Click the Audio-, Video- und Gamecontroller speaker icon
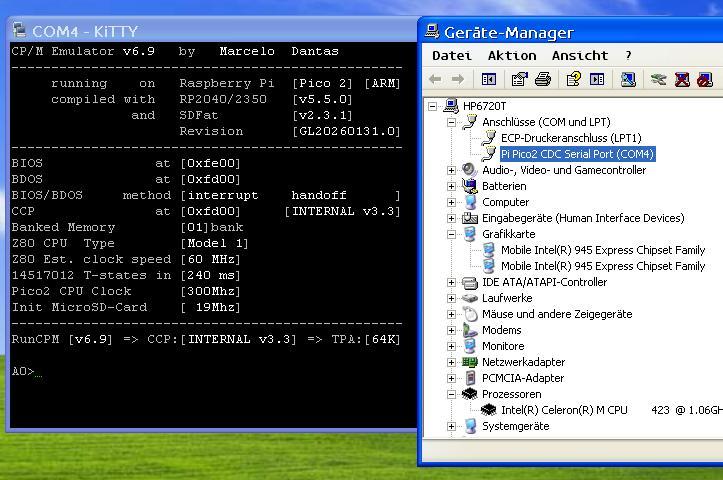 pos(469,170)
